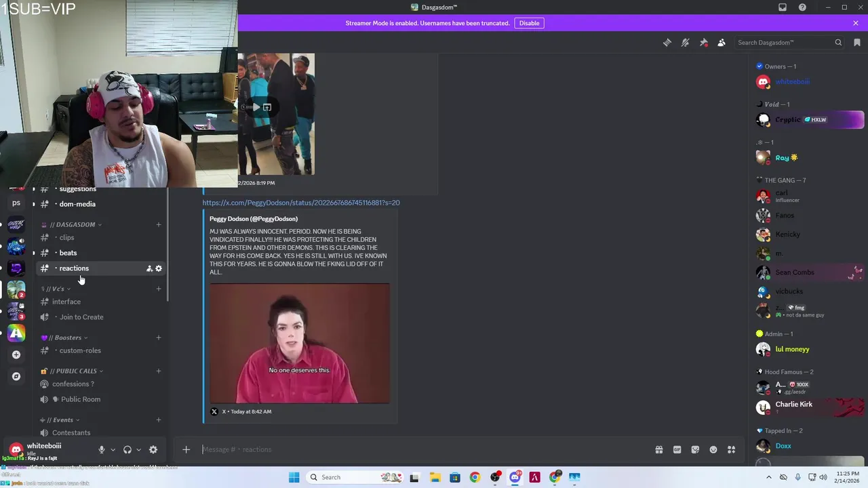Join the Contestants voice channel
The height and width of the screenshot is (488, 868).
pyautogui.click(x=100, y=432)
